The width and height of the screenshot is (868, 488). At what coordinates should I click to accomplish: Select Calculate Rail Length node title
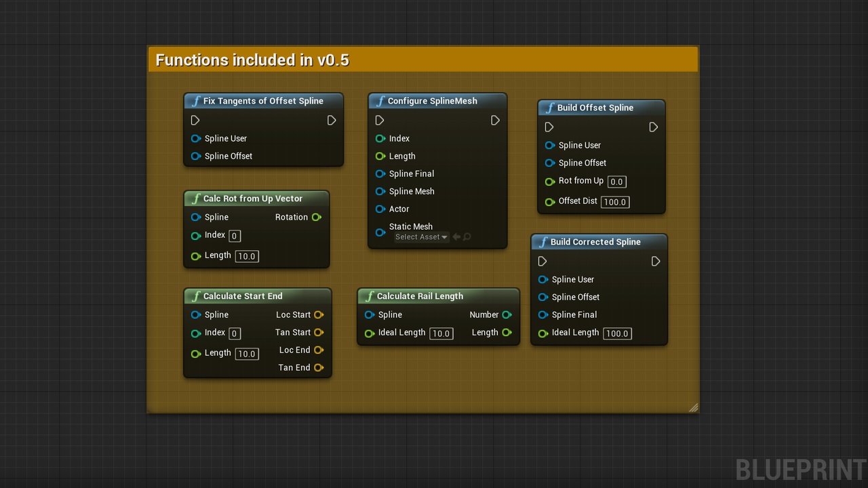420,296
